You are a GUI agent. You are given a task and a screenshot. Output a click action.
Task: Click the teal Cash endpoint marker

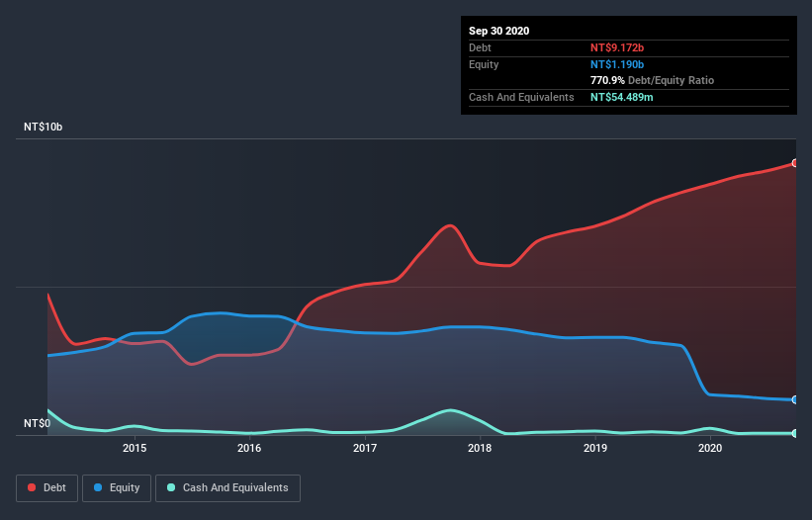pyautogui.click(x=795, y=433)
